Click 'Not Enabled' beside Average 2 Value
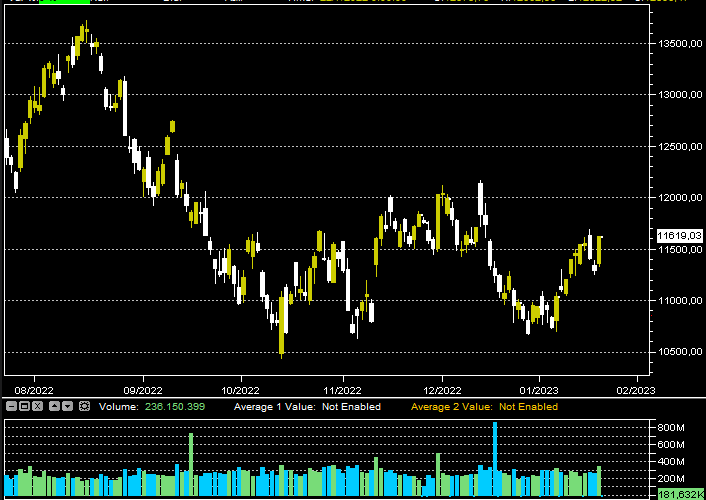 pyautogui.click(x=528, y=407)
